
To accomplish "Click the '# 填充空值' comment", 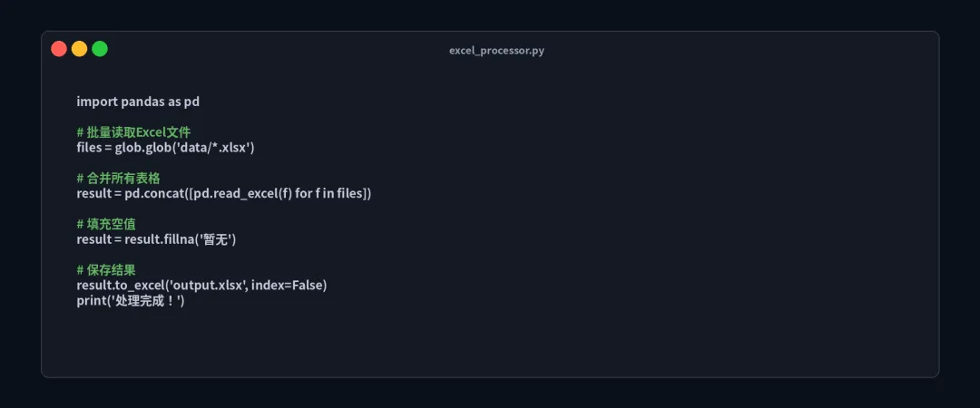I will [x=106, y=224].
